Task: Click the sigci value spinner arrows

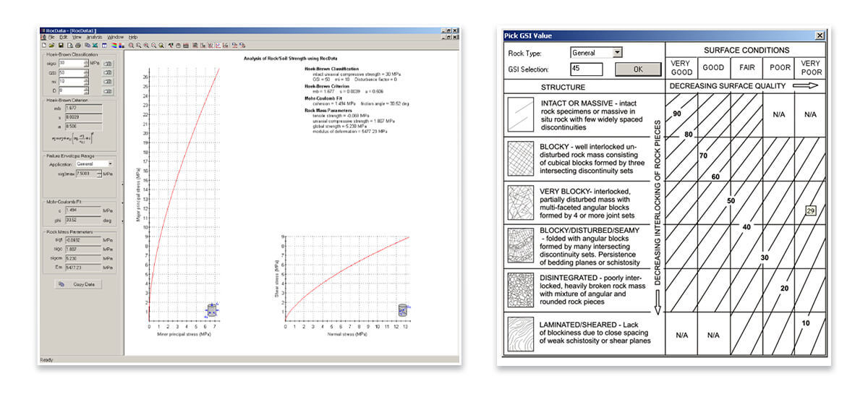Action: (x=86, y=63)
